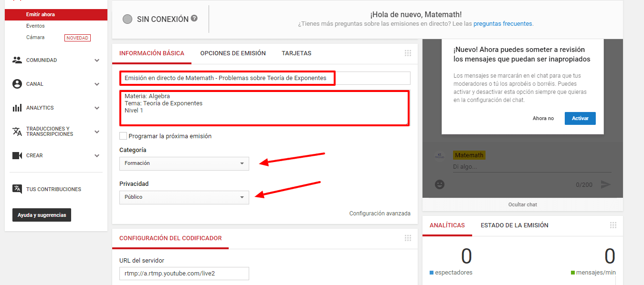
Task: Expand the Traducciones y Transcripciones chevron
Action: pos(97,132)
